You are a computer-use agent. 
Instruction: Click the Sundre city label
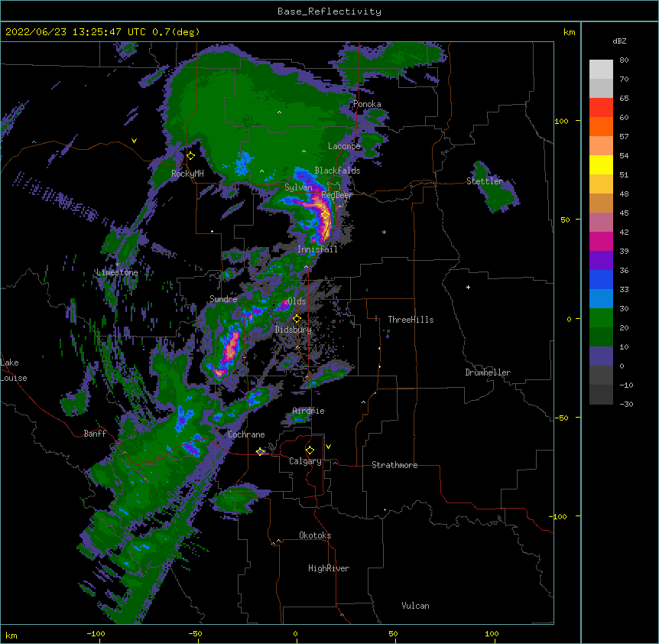pos(223,299)
